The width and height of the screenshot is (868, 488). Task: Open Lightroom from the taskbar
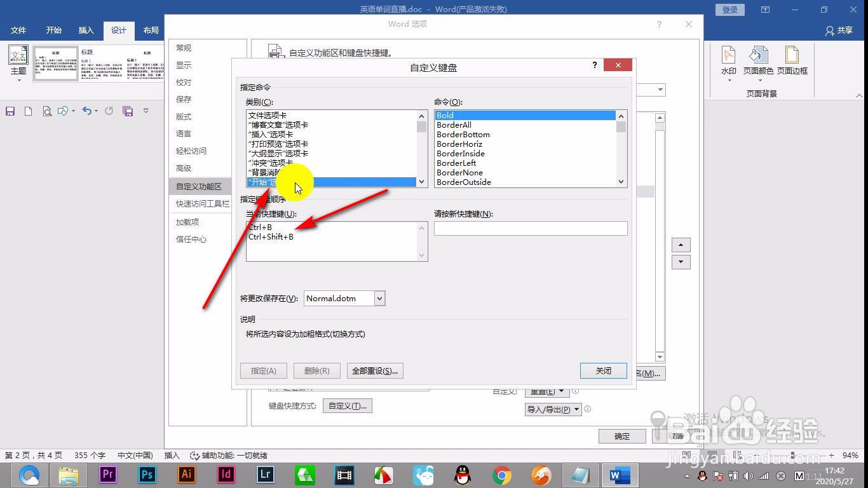coord(266,474)
